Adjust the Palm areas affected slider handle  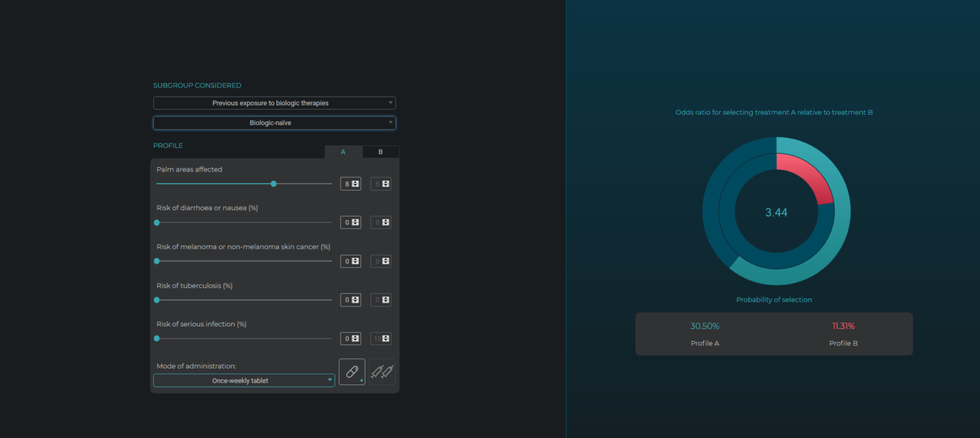pyautogui.click(x=274, y=184)
